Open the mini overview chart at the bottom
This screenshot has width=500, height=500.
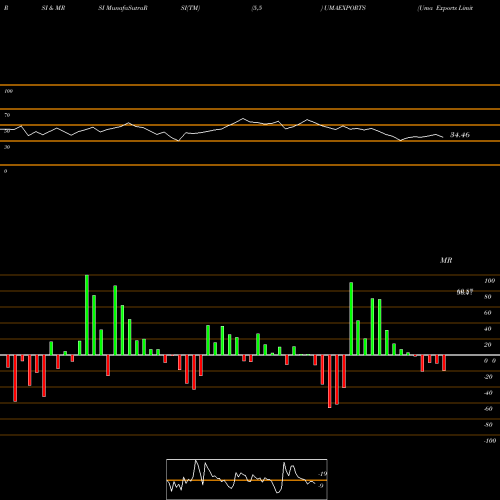(247, 479)
